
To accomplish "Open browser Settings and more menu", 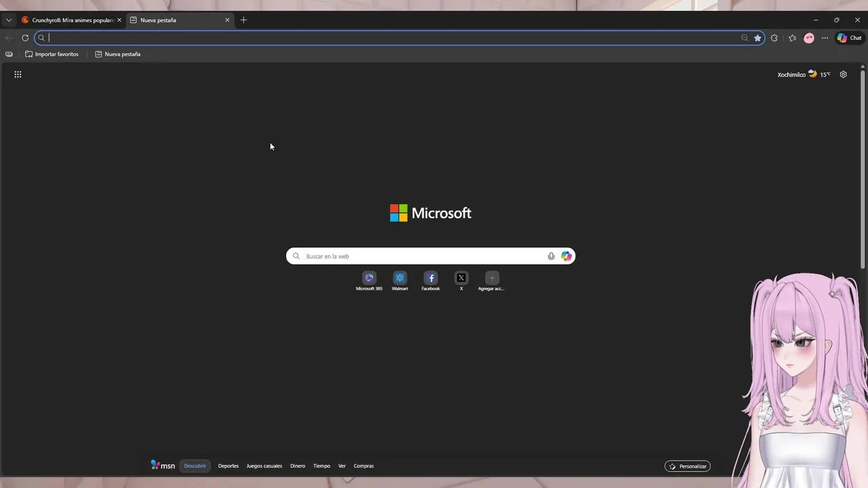I will [x=825, y=38].
